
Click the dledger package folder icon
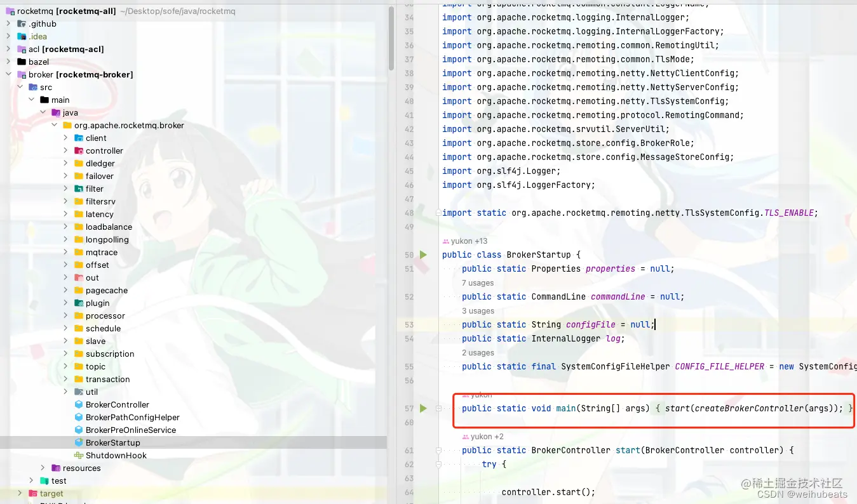(79, 163)
